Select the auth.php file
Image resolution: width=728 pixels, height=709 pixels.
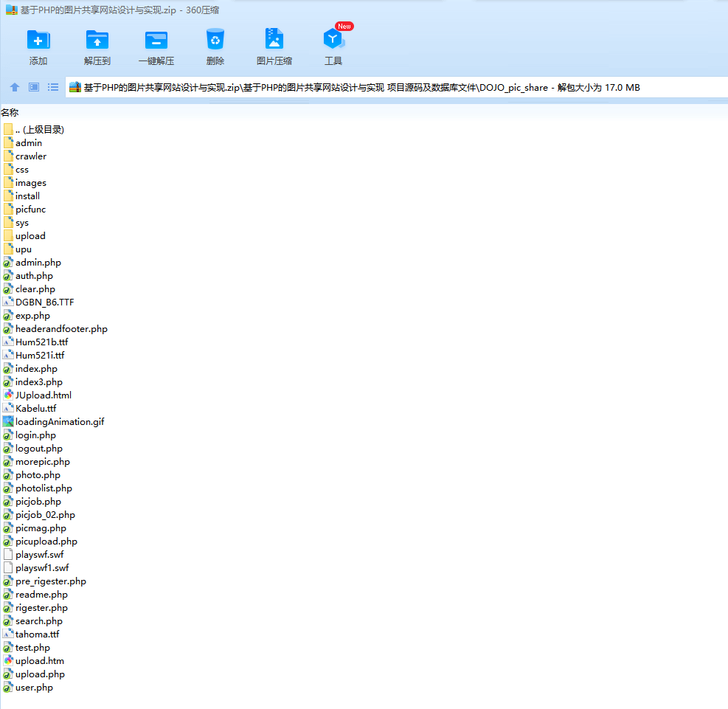[x=28, y=276]
